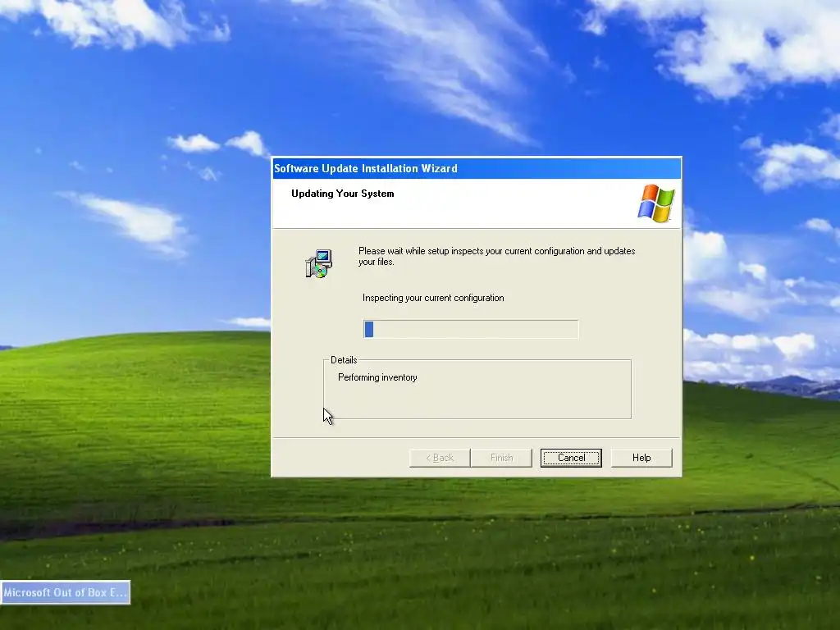Screen dimensions: 840x630
Task: Click the setup computer and CD icon
Action: point(319,263)
